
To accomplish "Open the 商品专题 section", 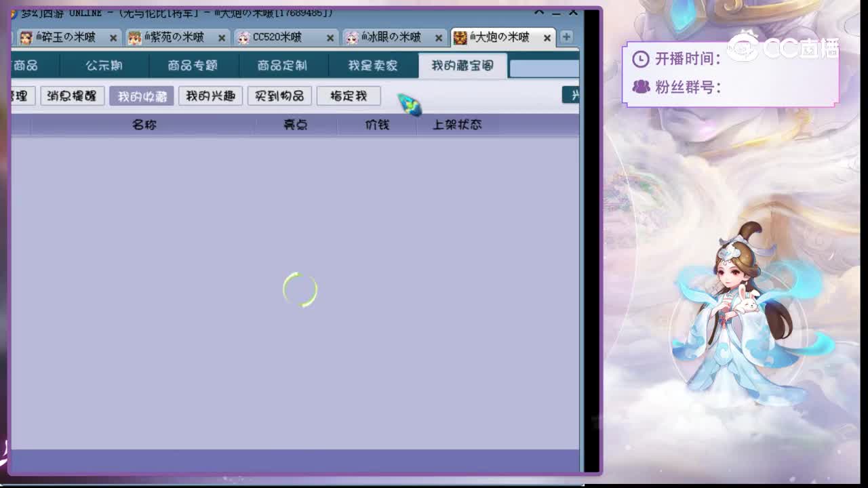I will 193,66.
